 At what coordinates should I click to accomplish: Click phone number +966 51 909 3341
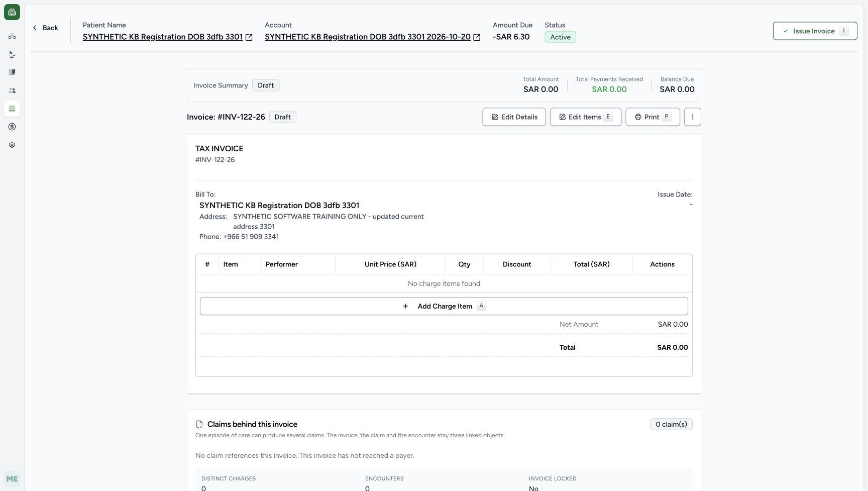[251, 237]
